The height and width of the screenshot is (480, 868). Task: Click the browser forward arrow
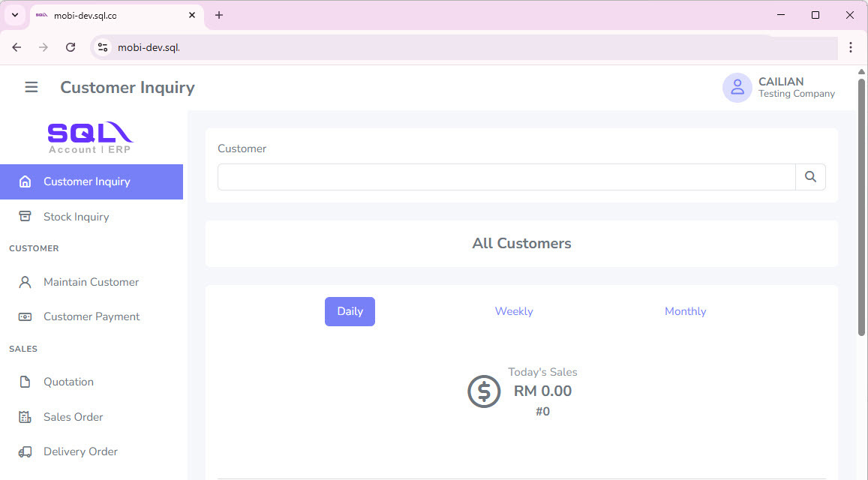coord(44,47)
